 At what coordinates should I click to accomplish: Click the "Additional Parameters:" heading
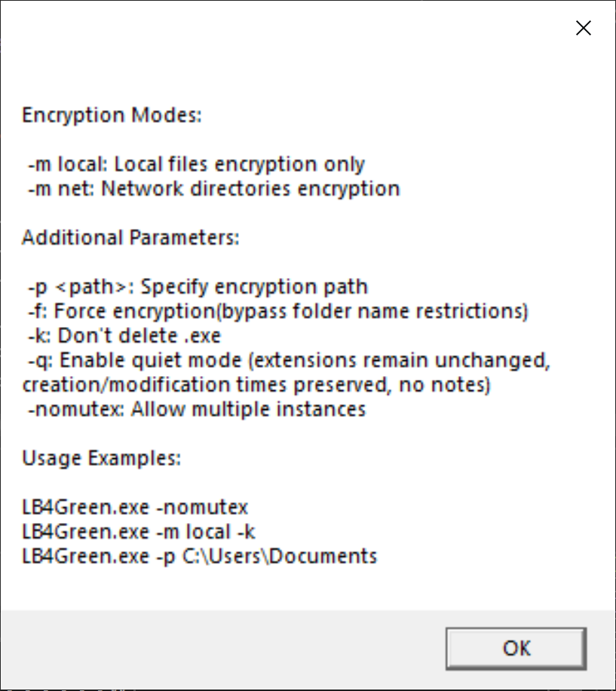point(130,238)
